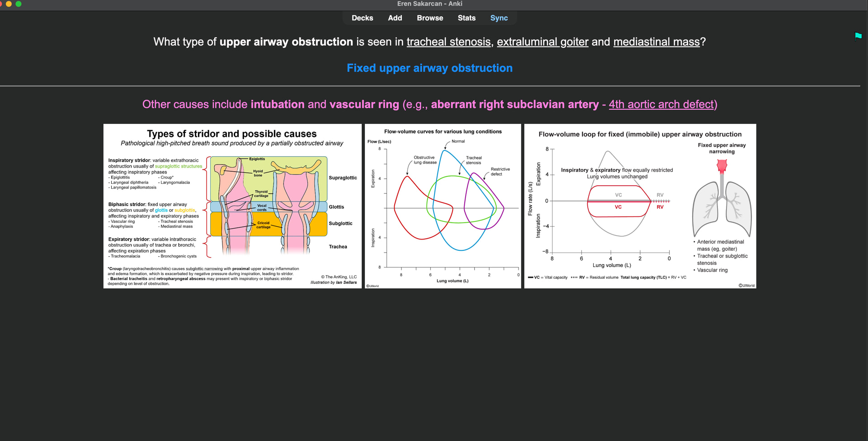Click the underlined "4th aortic arch defect" text
This screenshot has height=441, width=868.
661,104
